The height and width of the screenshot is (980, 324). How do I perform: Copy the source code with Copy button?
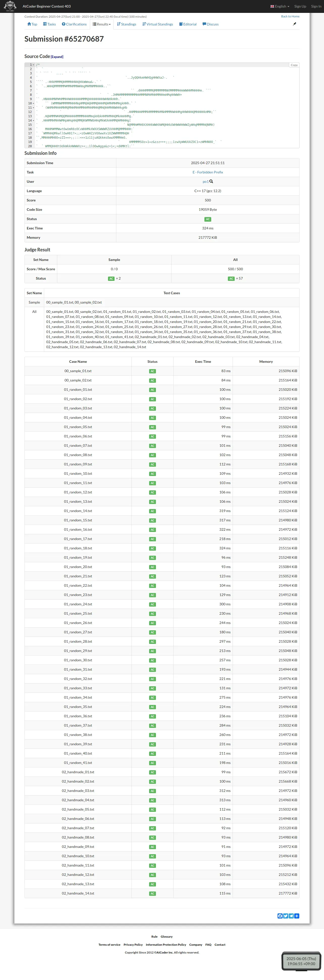[294, 65]
